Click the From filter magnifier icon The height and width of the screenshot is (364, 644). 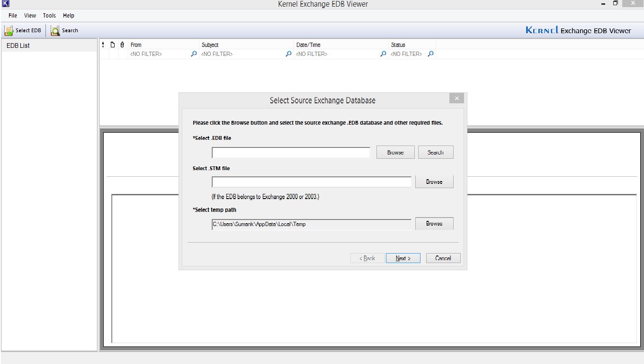(194, 54)
